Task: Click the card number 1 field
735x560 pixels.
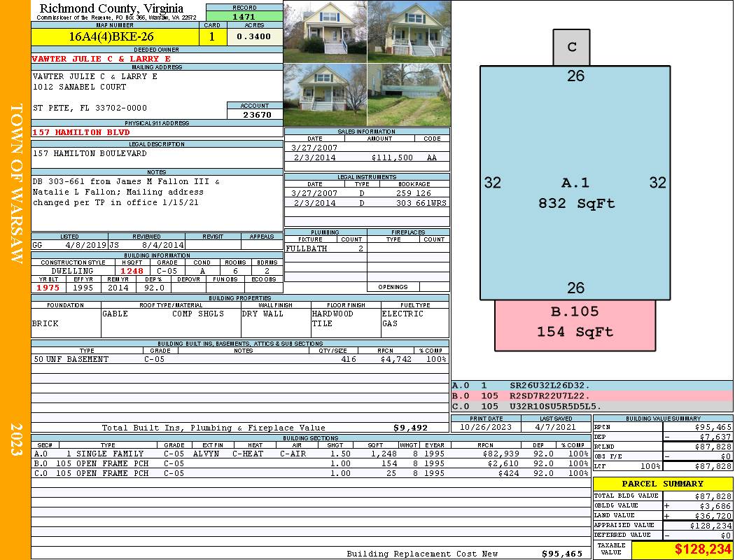Action: (212, 36)
